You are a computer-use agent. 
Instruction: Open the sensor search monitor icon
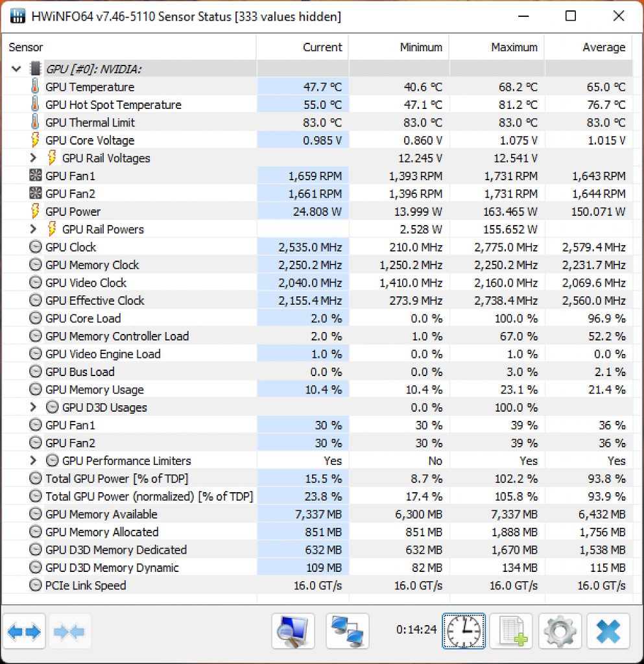tap(293, 632)
